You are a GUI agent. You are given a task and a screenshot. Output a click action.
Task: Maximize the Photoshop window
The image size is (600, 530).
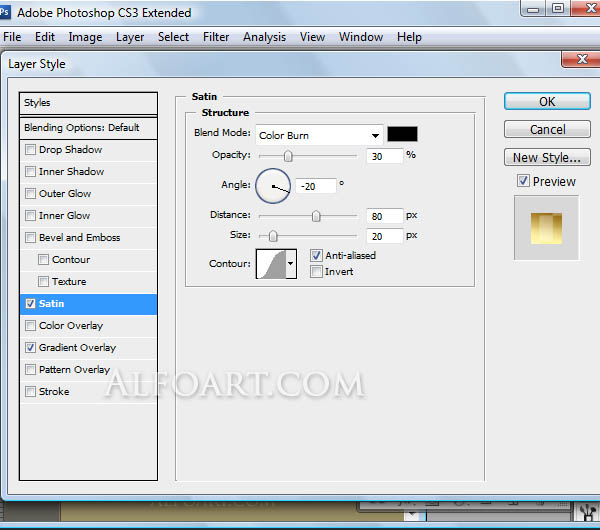558,8
